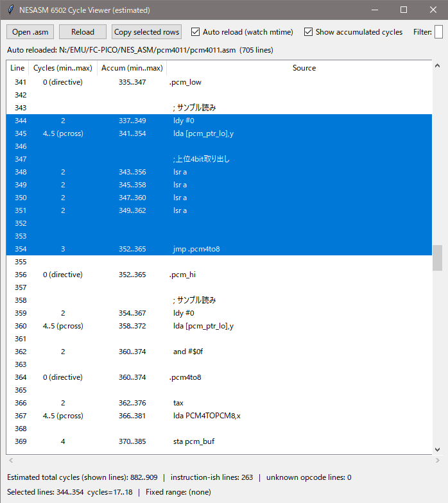
Task: Click line number 343 comment row
Action: 21,108
